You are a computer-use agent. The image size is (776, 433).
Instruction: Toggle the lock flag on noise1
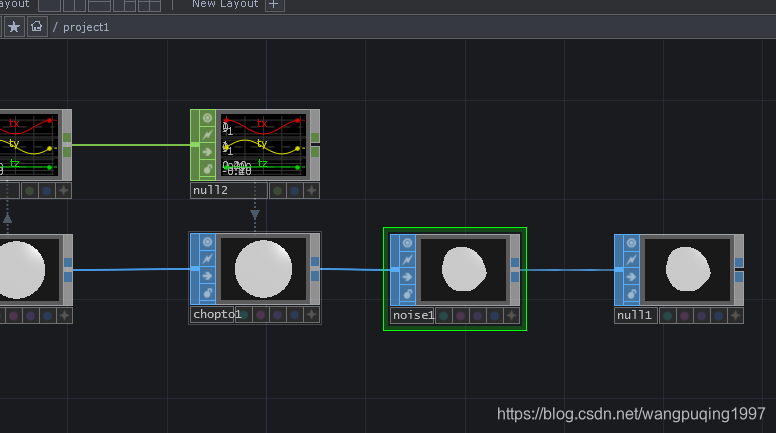407,294
